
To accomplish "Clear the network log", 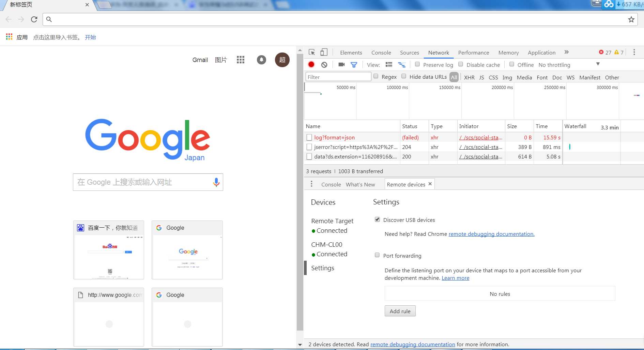I will click(x=324, y=65).
